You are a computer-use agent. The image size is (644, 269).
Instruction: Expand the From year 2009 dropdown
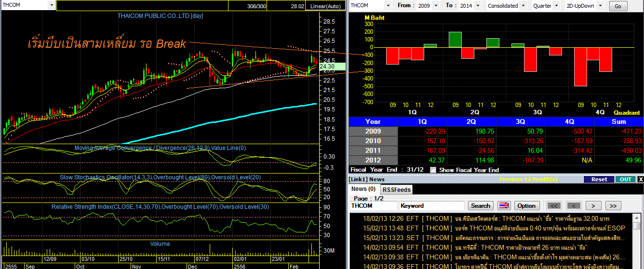pos(437,6)
